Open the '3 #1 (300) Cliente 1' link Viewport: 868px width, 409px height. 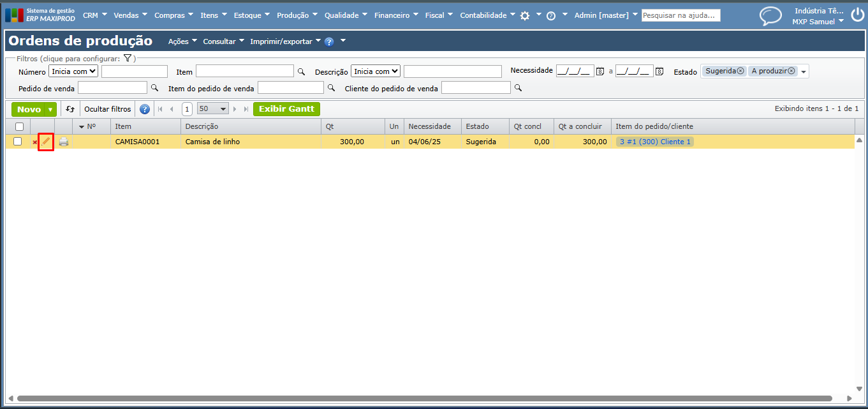pyautogui.click(x=655, y=142)
